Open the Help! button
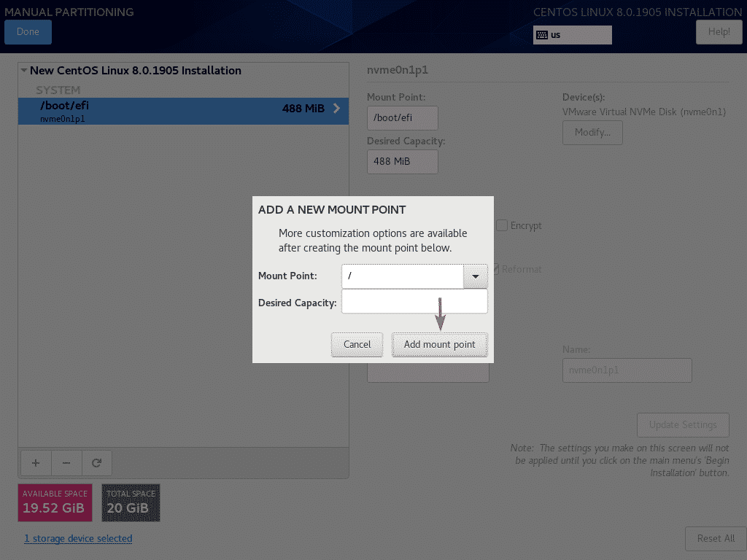 [x=719, y=32]
